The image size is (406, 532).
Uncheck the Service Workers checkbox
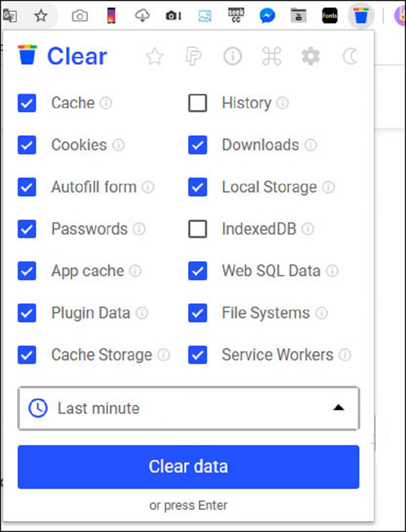tap(197, 355)
